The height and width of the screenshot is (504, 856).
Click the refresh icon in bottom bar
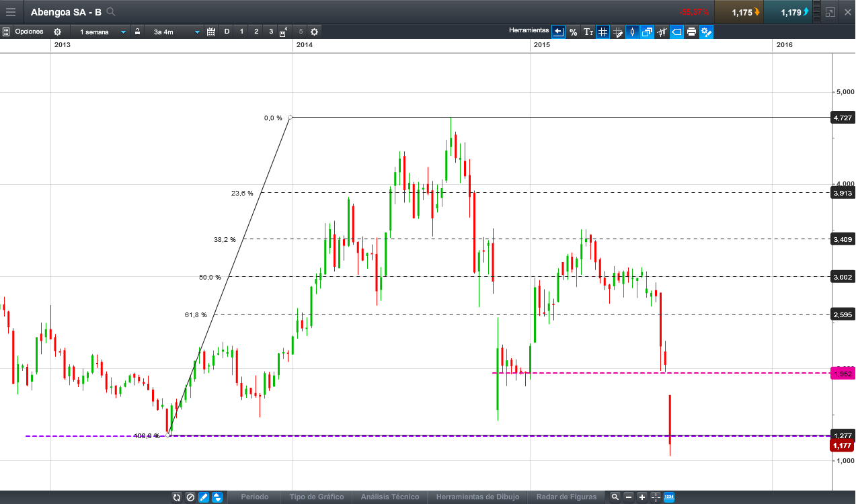(177, 497)
